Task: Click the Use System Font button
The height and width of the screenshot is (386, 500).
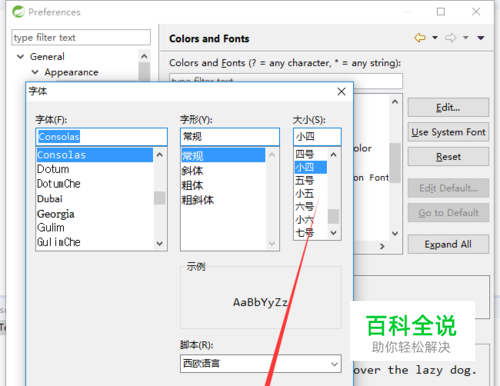Action: click(448, 132)
